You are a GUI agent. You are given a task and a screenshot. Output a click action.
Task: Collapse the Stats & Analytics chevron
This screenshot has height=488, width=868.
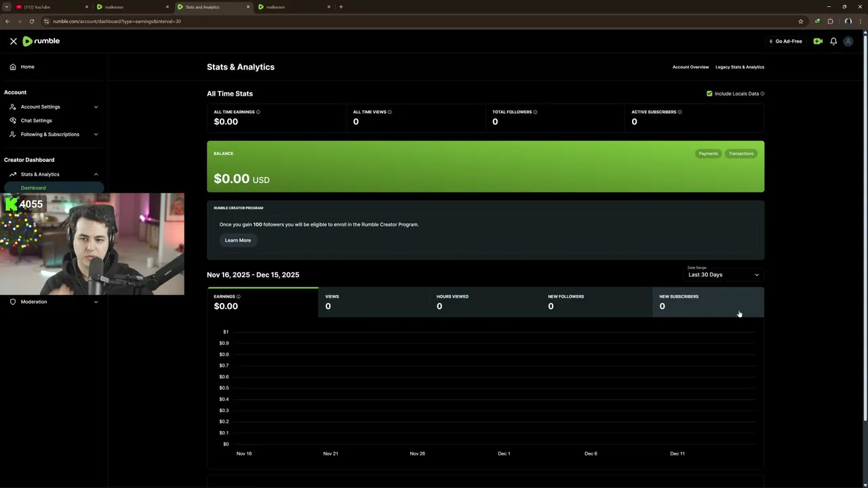pyautogui.click(x=96, y=174)
